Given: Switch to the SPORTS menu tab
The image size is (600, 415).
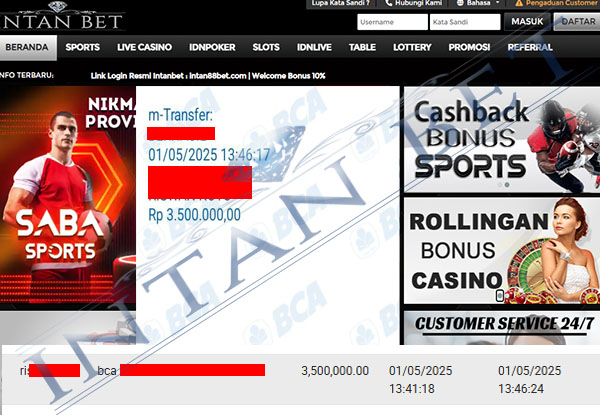Looking at the screenshot, I should point(82,47).
